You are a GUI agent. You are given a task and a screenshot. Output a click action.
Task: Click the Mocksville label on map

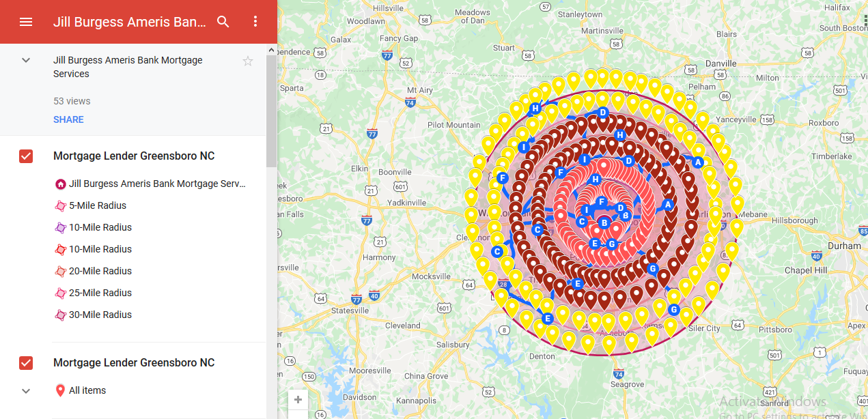tap(431, 276)
